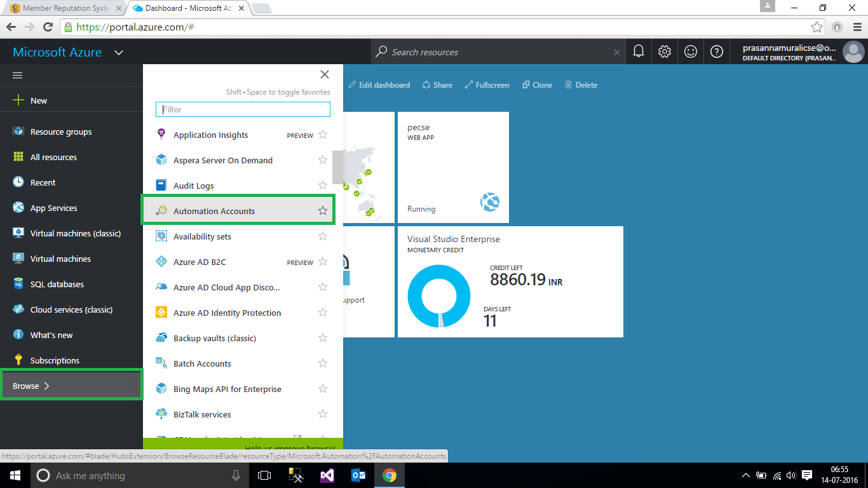Click Share dashboard button
The image size is (868, 488).
(x=437, y=85)
